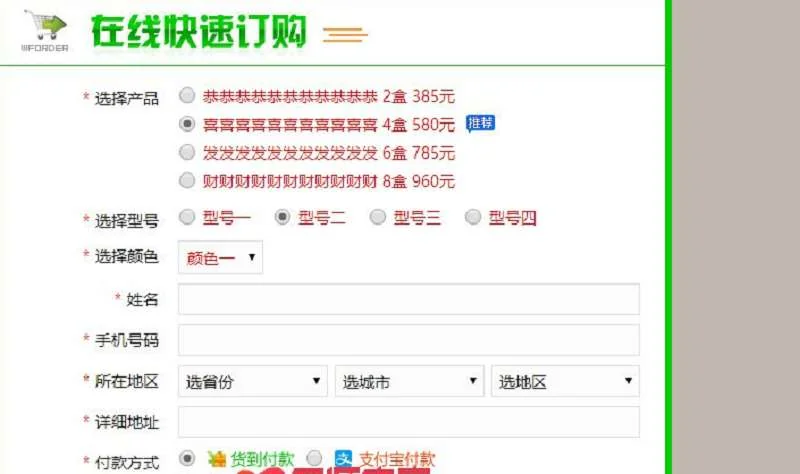This screenshot has height=474, width=800.
Task: Select 型号一 radio button
Action: coord(187,217)
